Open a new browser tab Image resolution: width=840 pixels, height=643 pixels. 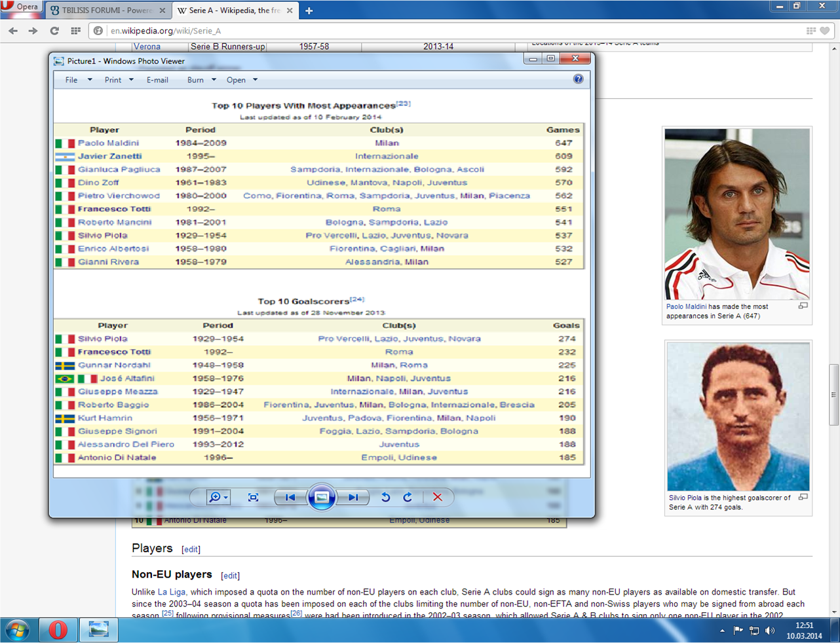point(309,10)
